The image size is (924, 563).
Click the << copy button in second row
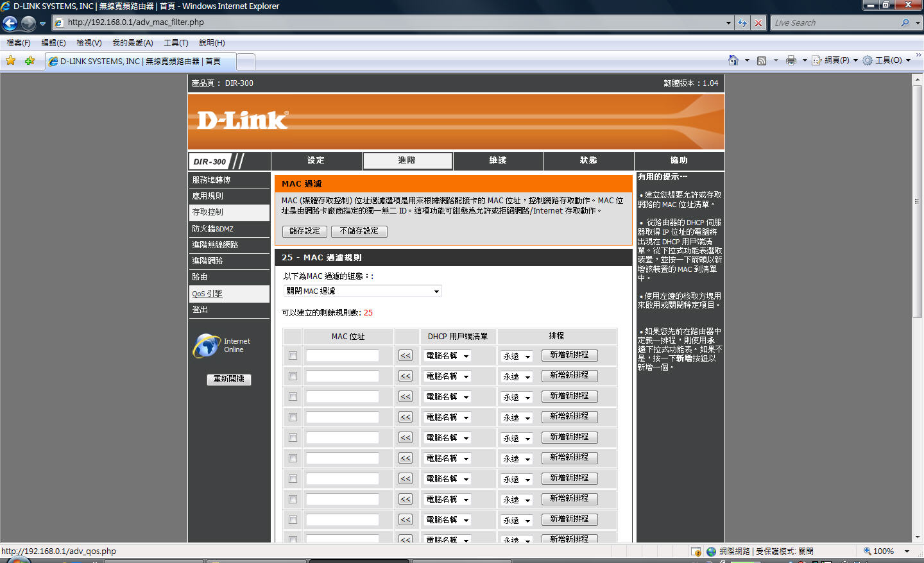point(406,376)
